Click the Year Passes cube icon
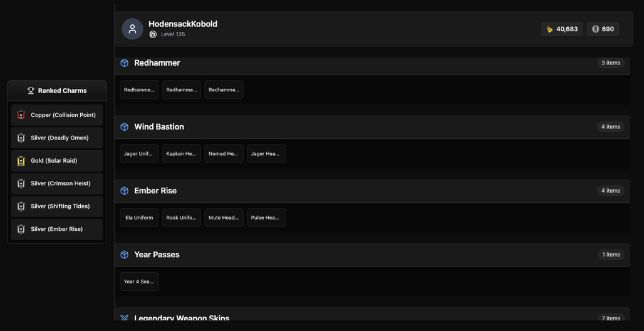Image resolution: width=644 pixels, height=331 pixels. [x=125, y=255]
